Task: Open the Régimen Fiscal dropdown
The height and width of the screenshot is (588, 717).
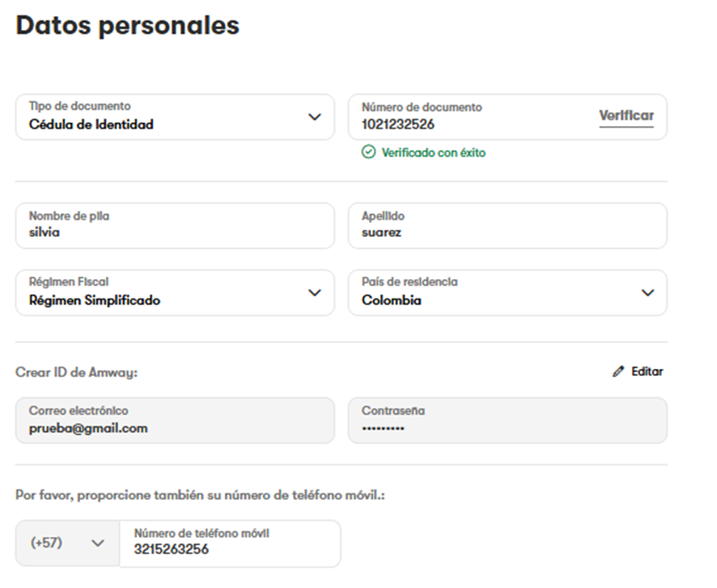Action: 315,293
